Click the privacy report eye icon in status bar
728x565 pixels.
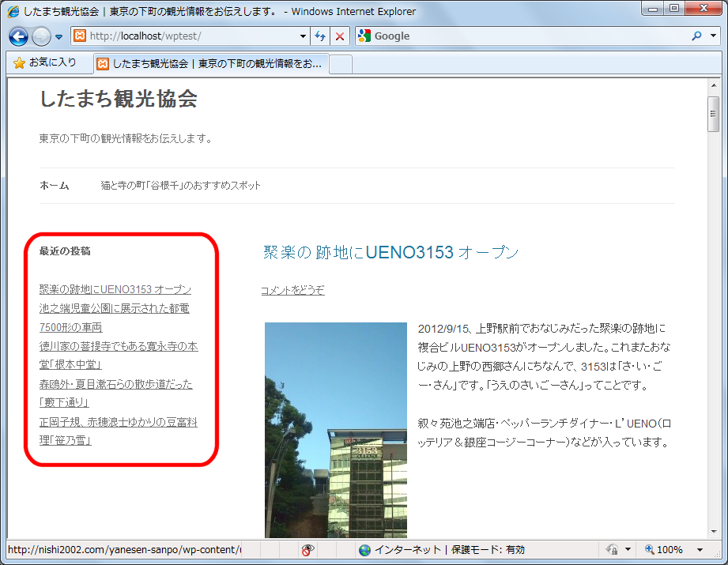[x=307, y=550]
